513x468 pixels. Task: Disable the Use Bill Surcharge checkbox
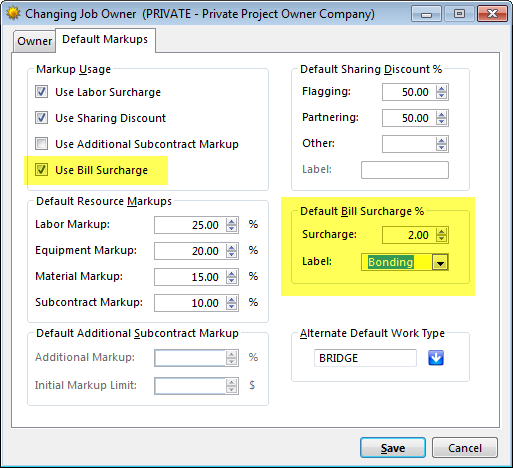coord(41,170)
